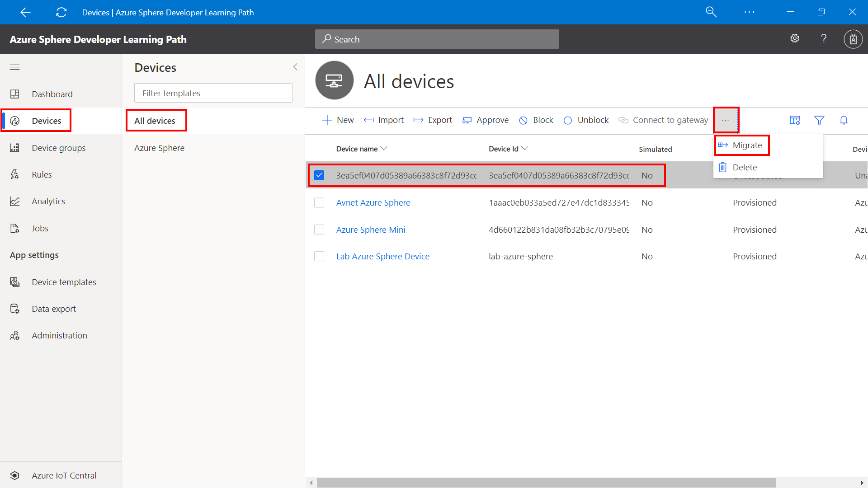Focus the Filter templates input field
The width and height of the screenshot is (868, 488).
point(213,93)
